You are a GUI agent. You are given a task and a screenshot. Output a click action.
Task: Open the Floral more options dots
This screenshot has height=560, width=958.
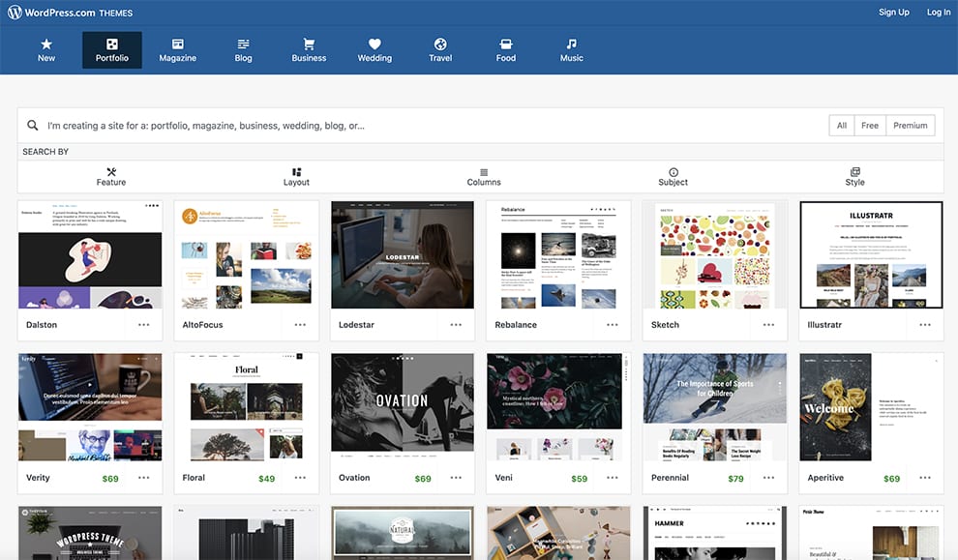click(x=300, y=478)
